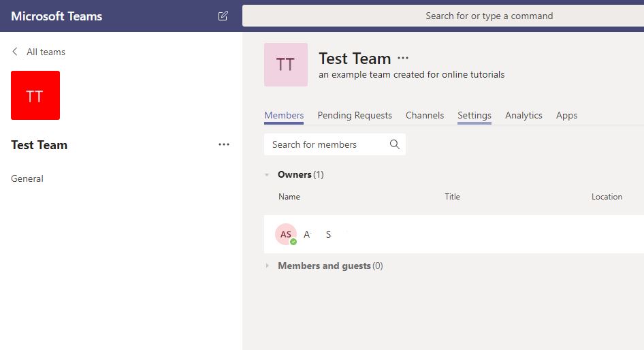The height and width of the screenshot is (350, 644).
Task: Open more options for Test Team in the sidebar
Action: coord(224,144)
